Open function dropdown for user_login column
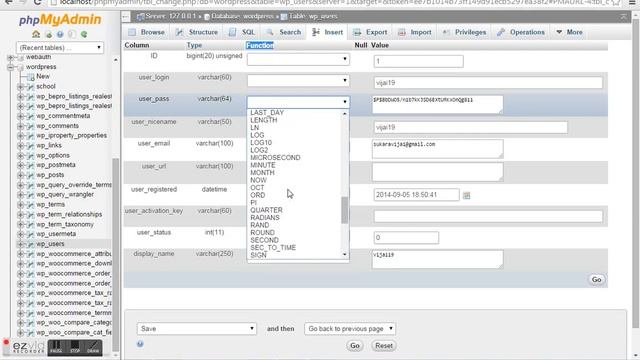640x360 pixels. (298, 80)
